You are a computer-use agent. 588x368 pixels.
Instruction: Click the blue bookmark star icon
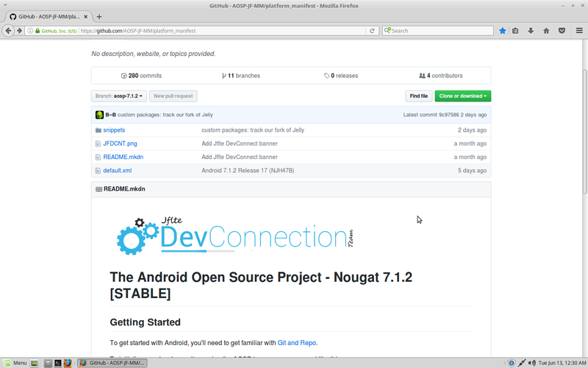pyautogui.click(x=503, y=31)
